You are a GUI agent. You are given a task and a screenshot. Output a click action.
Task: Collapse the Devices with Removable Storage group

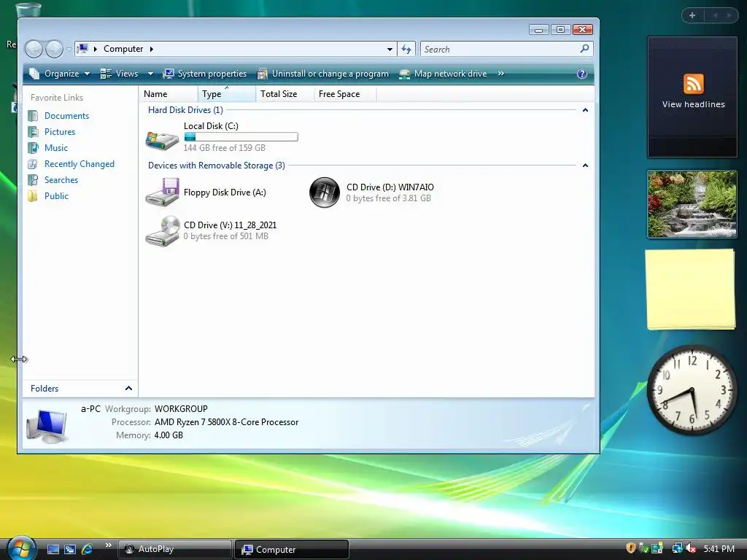pos(586,166)
